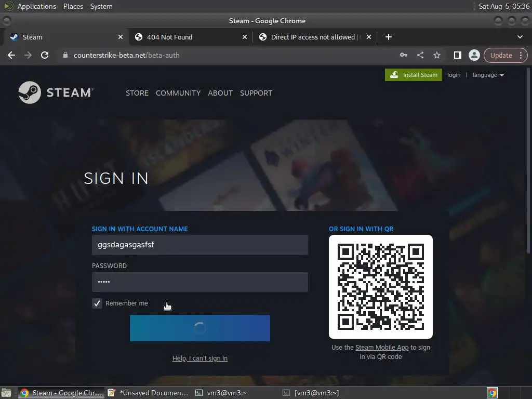Screen dimensions: 532x399
Task: Bookmark this page with the star
Action: point(437,55)
